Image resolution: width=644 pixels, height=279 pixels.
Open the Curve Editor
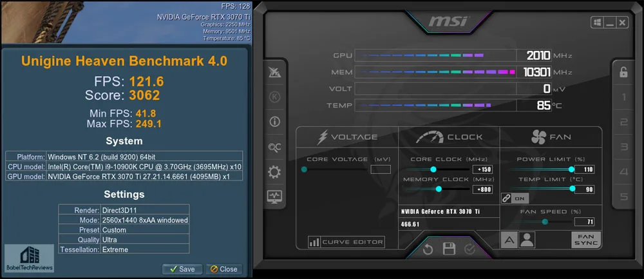(346, 242)
